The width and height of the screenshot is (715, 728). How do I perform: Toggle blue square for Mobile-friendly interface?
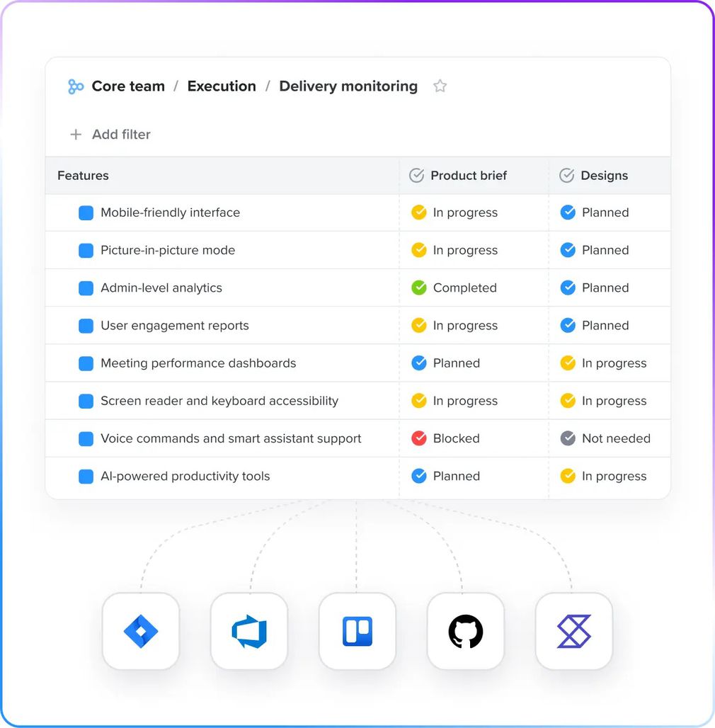tap(86, 212)
